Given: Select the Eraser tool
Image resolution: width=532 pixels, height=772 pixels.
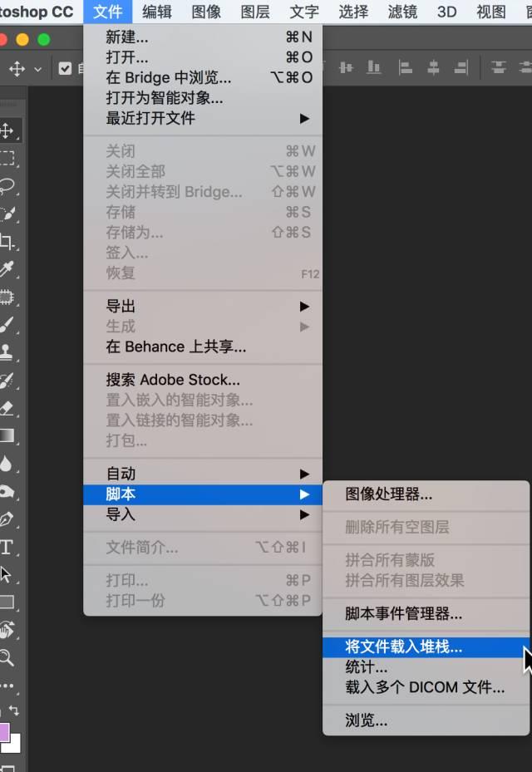Looking at the screenshot, I should [x=7, y=408].
